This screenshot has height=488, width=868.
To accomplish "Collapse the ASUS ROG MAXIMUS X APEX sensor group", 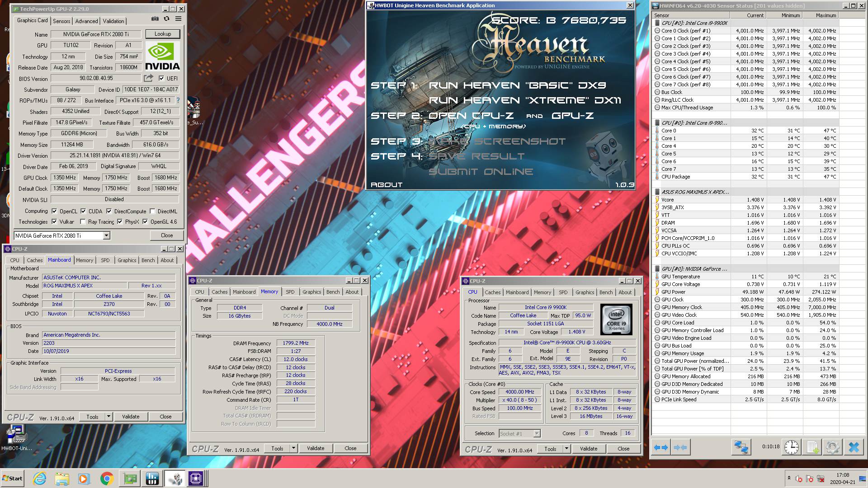I will point(657,192).
